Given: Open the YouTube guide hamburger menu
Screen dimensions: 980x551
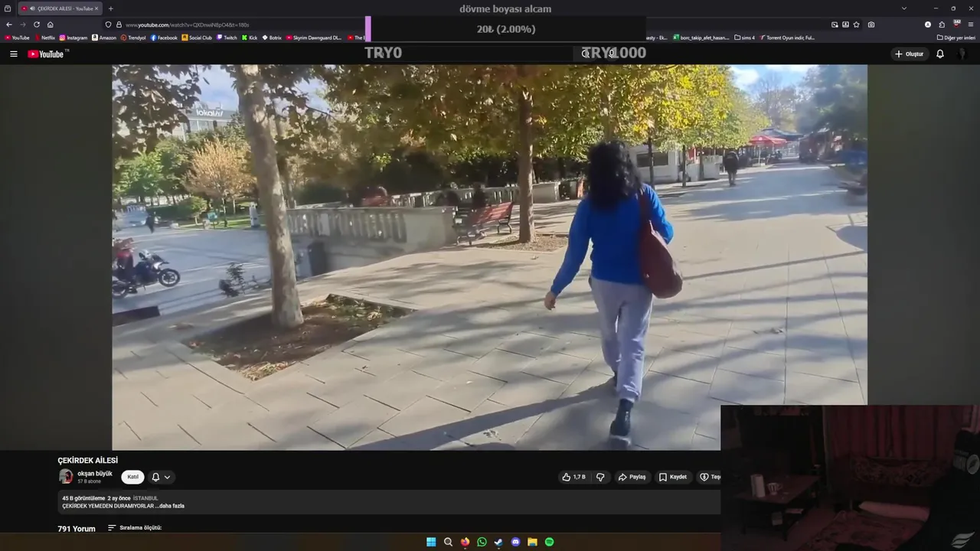Looking at the screenshot, I should pos(13,54).
